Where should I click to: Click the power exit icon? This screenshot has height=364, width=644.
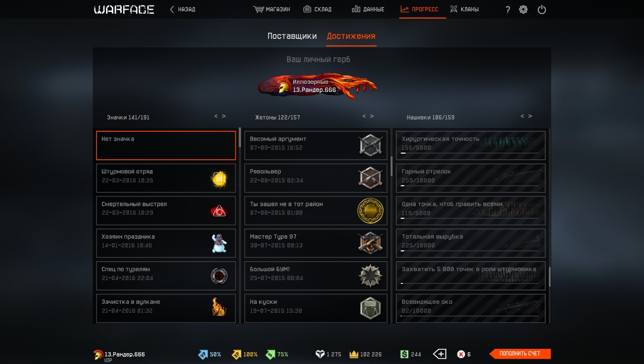click(542, 9)
